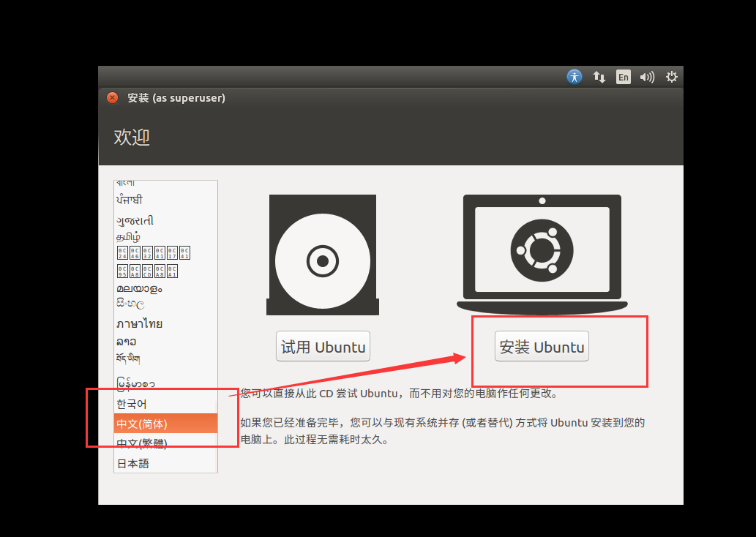Viewport: 756px width, 537px height.
Task: Select the Tibetan language entry
Action: (165, 358)
